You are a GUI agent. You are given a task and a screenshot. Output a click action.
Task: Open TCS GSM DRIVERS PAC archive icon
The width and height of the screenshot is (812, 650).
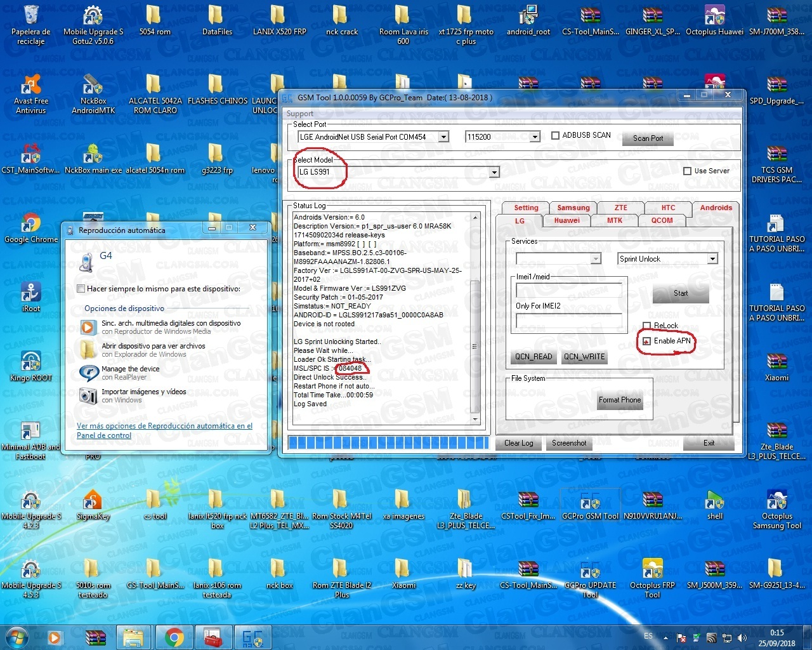pyautogui.click(x=776, y=164)
